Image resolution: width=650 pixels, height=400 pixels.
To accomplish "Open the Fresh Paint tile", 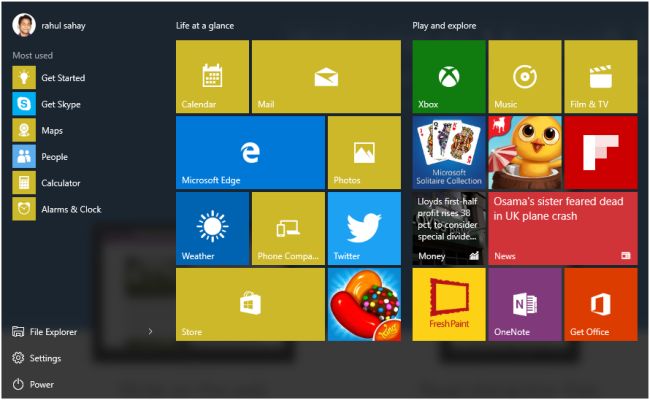I will [x=449, y=304].
